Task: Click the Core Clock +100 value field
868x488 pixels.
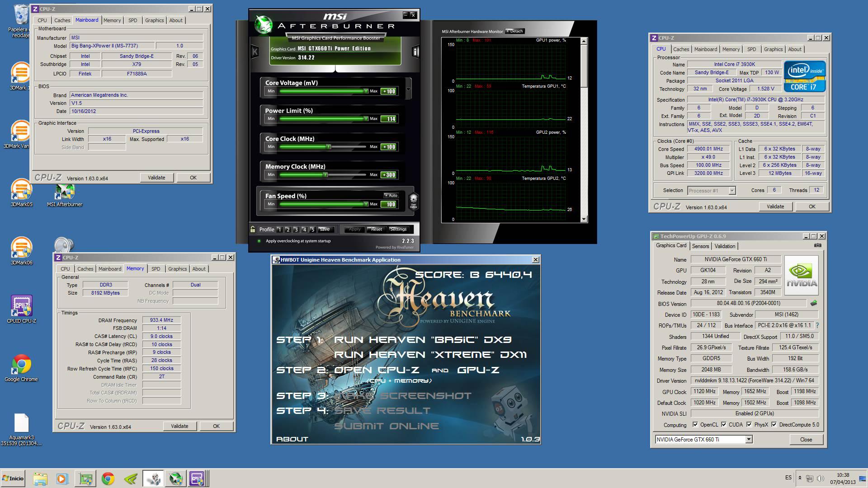Action: 389,147
